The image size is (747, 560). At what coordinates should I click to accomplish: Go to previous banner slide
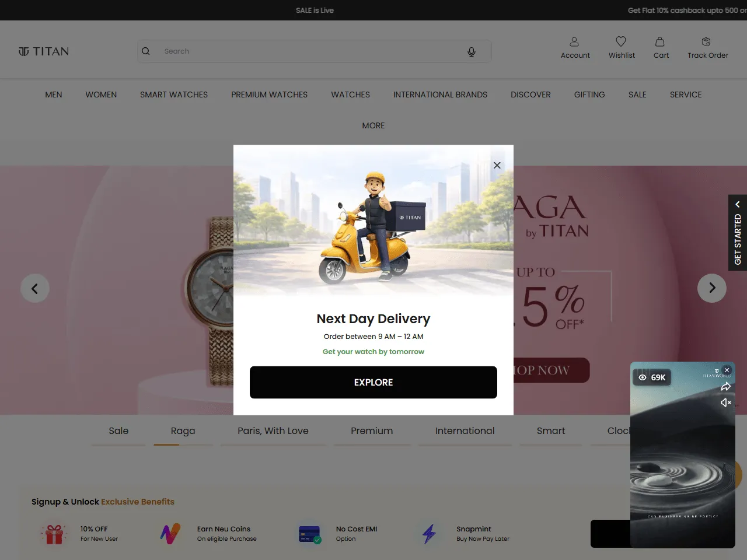tap(35, 288)
